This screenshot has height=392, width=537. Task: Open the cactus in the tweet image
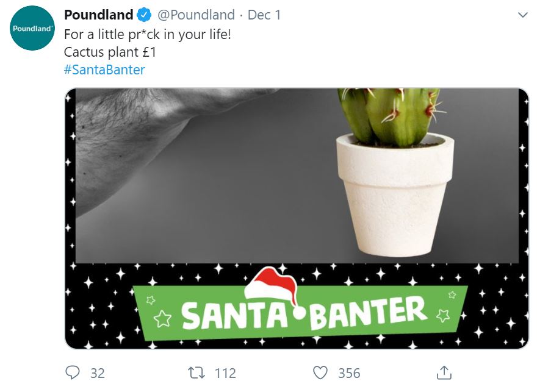pyautogui.click(x=391, y=116)
